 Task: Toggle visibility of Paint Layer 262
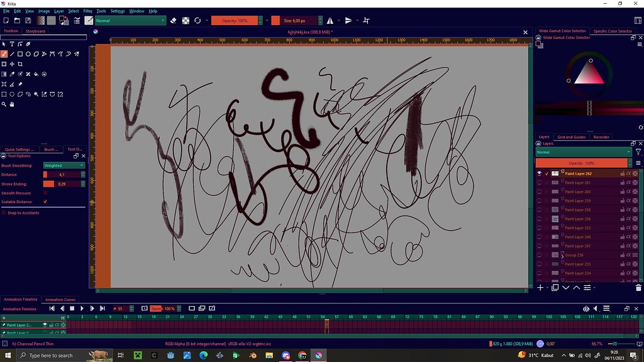(538, 173)
